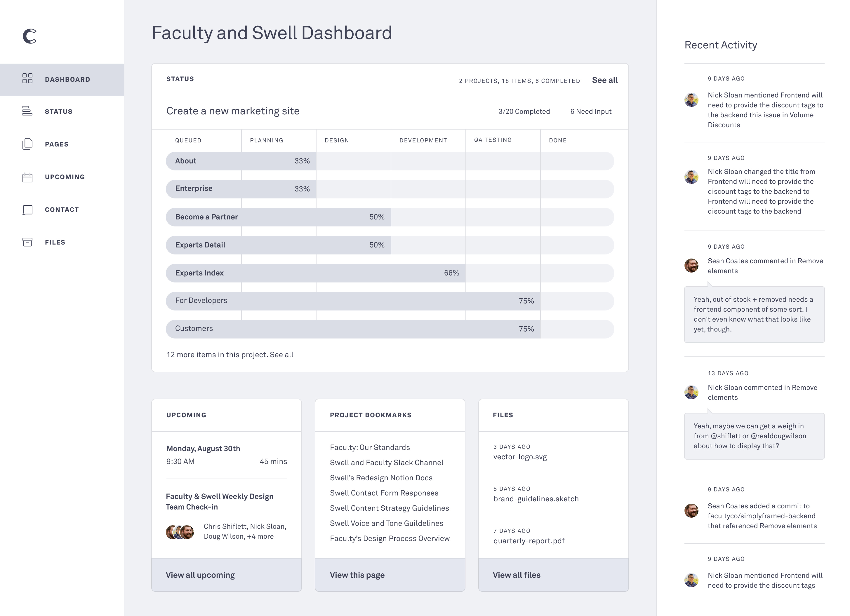850x616 pixels.
Task: Click comment bubble starting 'Yeah, maybe we can'
Action: click(x=754, y=436)
